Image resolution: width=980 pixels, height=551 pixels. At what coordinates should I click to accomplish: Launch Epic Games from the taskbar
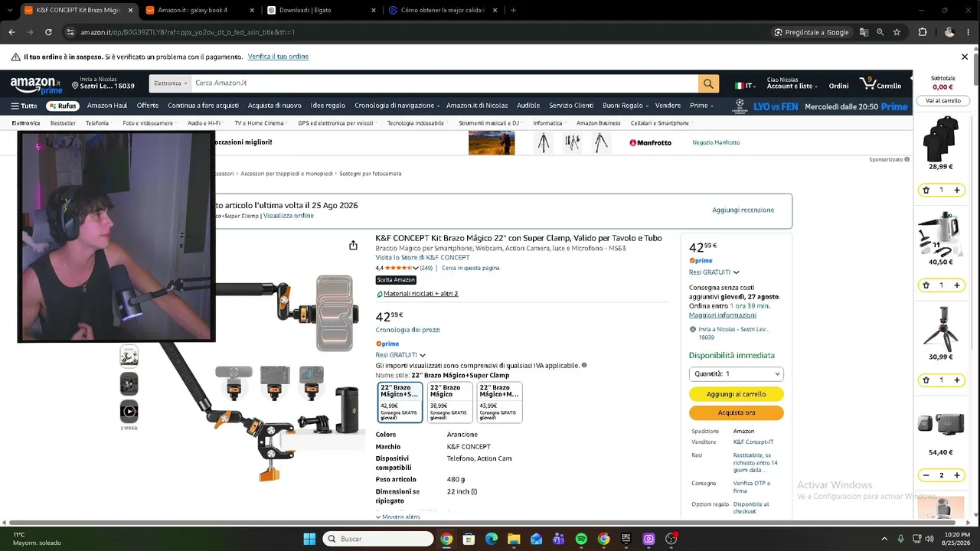click(626, 539)
